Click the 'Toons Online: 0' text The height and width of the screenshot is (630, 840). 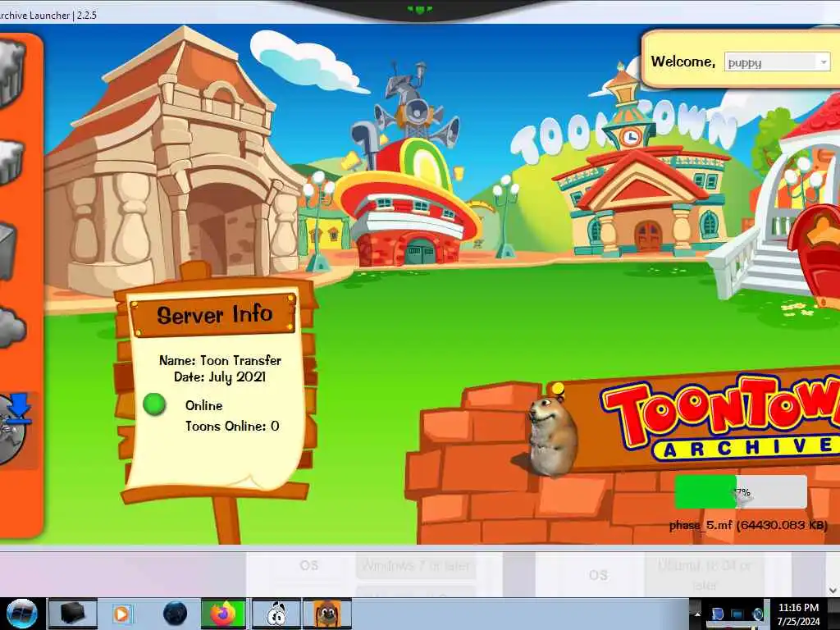point(232,427)
